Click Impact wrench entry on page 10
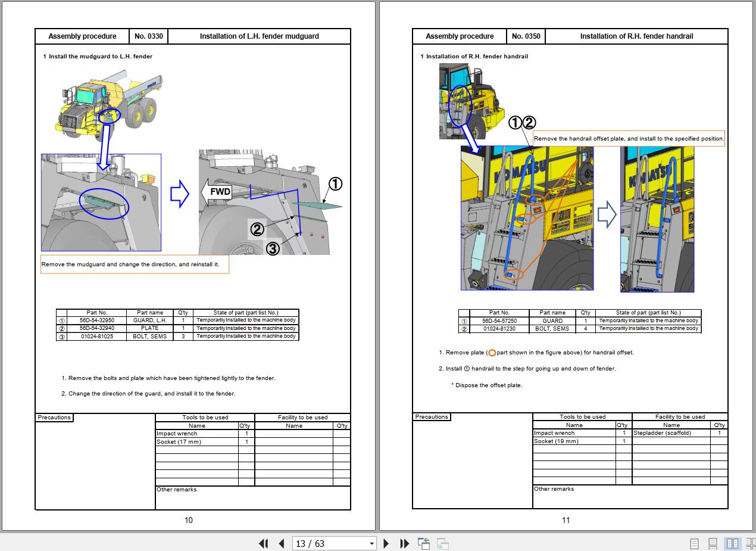 point(177,434)
